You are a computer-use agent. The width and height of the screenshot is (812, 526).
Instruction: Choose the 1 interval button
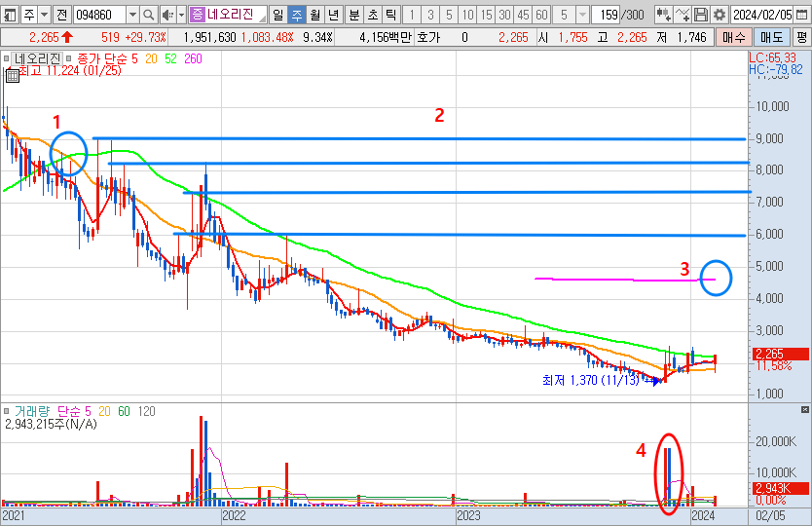[x=412, y=15]
